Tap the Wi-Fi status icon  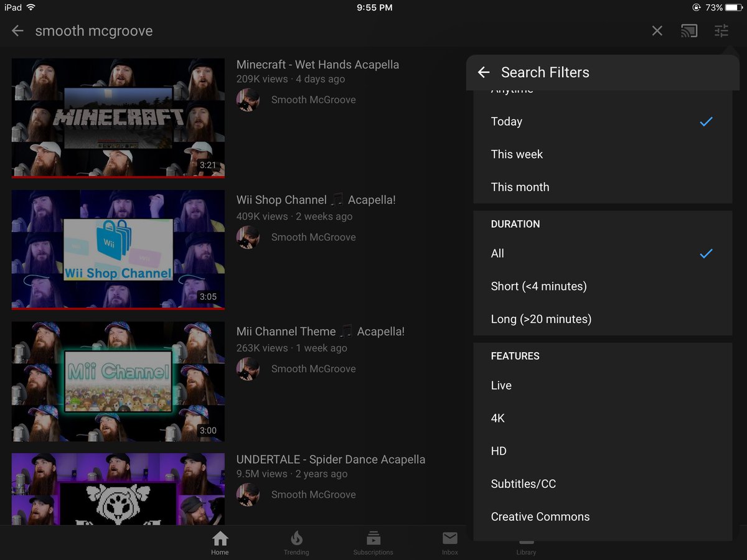point(31,7)
